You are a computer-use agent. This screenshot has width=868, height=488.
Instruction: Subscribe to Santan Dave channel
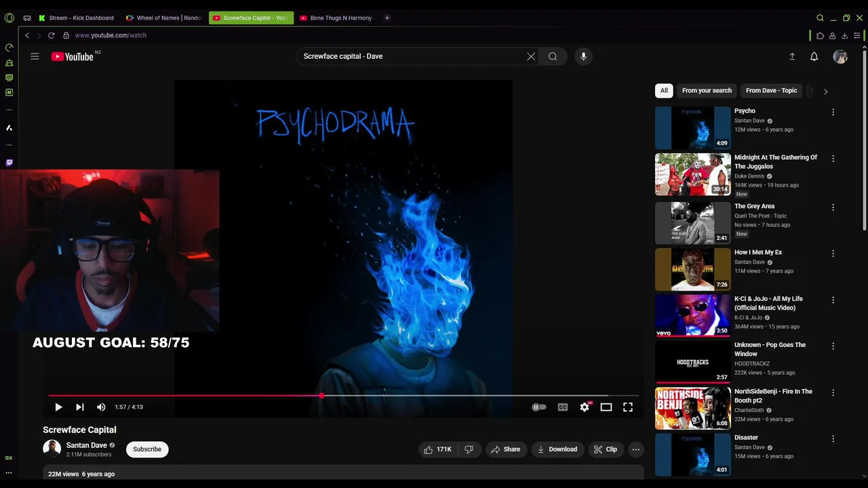point(147,449)
